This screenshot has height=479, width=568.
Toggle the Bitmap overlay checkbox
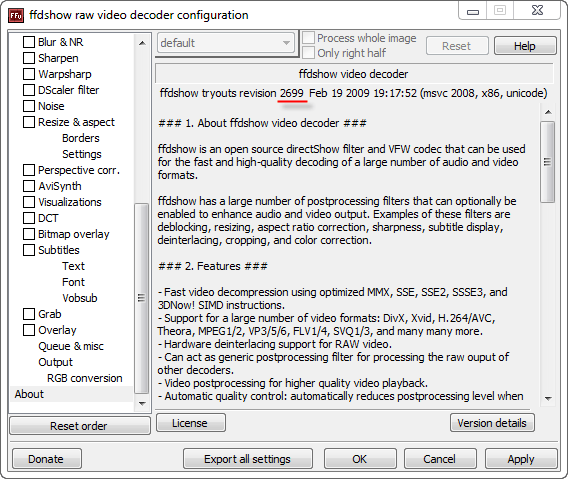click(x=29, y=234)
